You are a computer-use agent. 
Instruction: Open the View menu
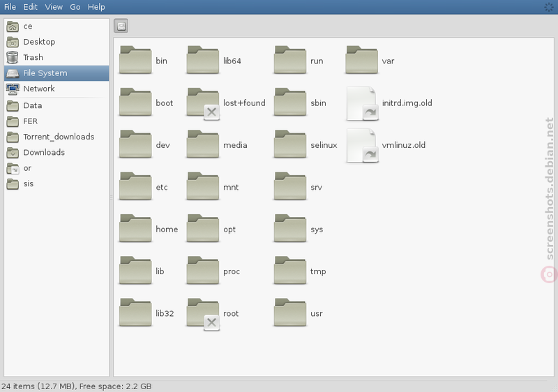pyautogui.click(x=54, y=7)
